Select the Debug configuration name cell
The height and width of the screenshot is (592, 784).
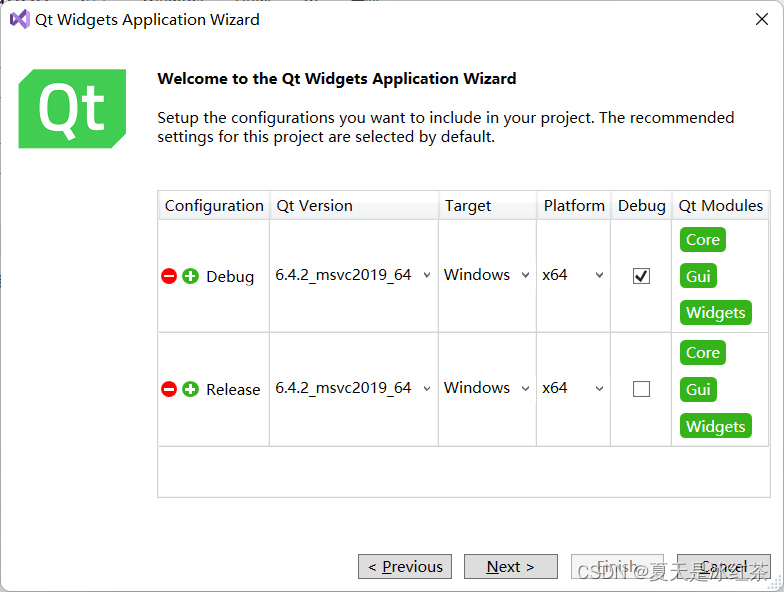(230, 276)
